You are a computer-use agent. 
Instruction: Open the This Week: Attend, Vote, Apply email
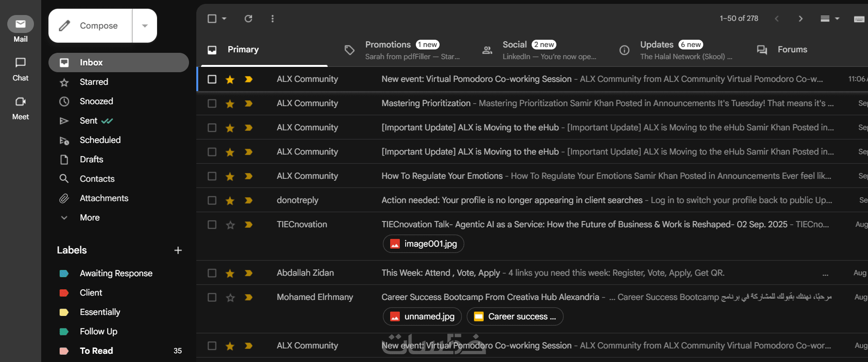click(x=532, y=273)
